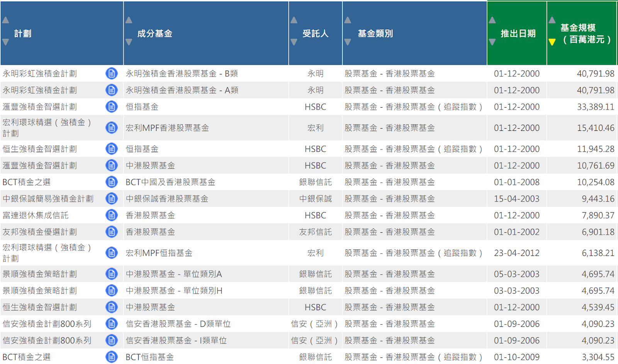The image size is (618, 364).
Task: Select fund BCT中國及香港股票基金
Action: [x=170, y=182]
